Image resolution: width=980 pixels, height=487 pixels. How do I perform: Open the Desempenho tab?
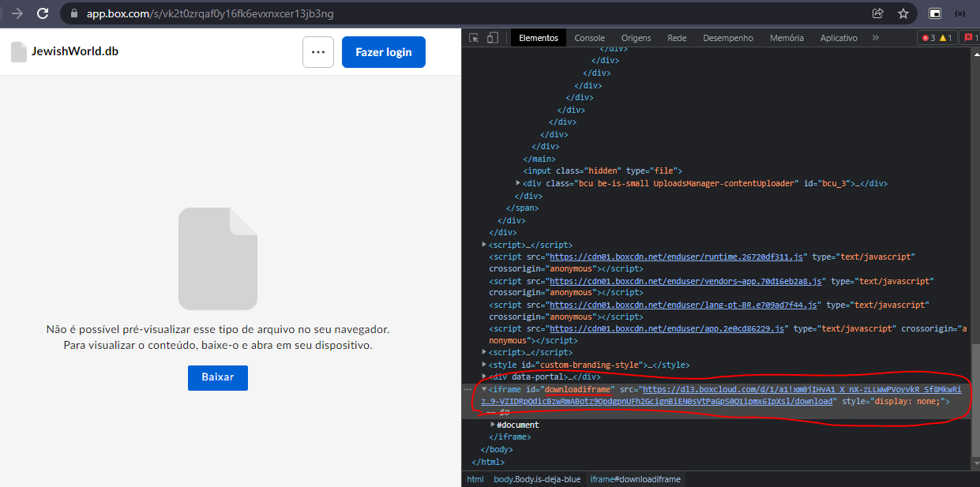pos(728,38)
